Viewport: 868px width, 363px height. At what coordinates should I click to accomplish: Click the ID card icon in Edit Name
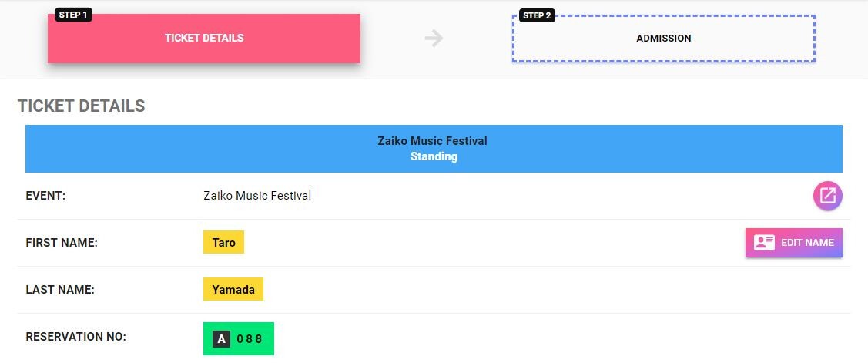(x=765, y=243)
